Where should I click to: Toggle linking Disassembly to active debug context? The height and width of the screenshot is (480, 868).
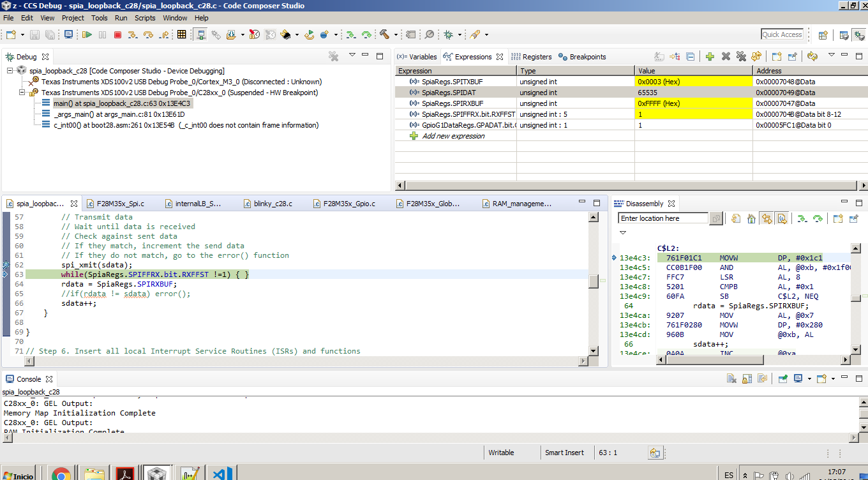pyautogui.click(x=767, y=219)
